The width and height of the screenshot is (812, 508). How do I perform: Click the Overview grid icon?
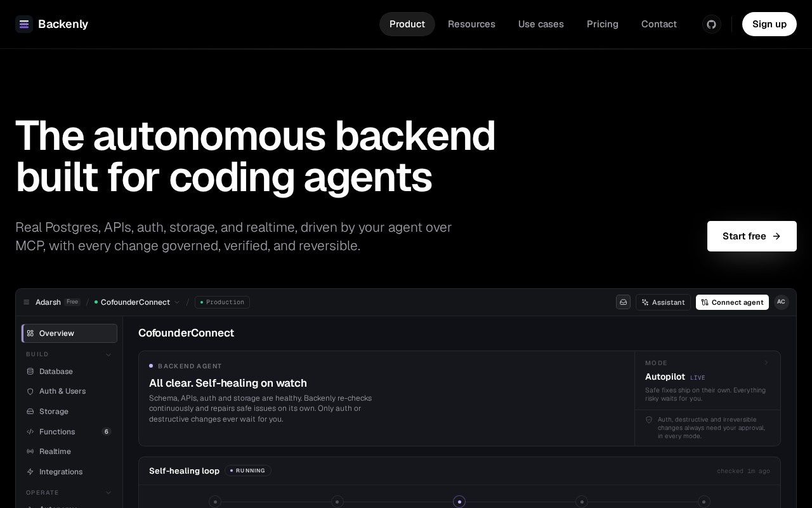pyautogui.click(x=30, y=333)
